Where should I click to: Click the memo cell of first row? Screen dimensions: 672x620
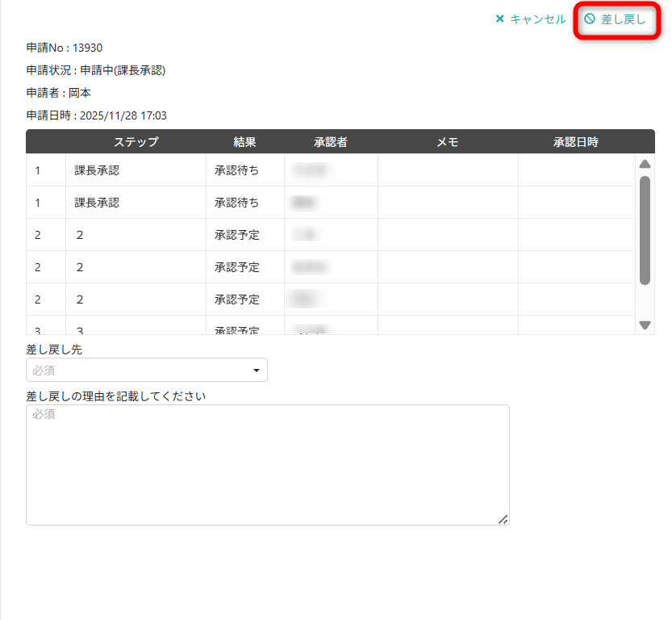(x=448, y=170)
